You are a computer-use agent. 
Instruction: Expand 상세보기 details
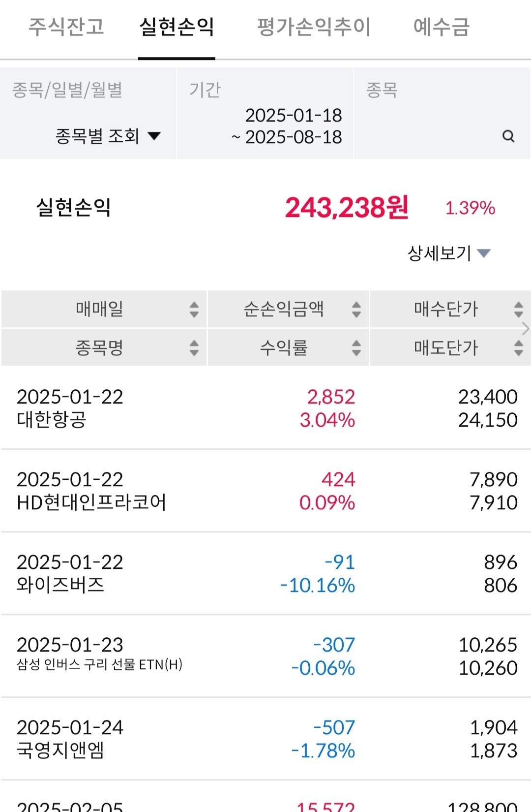click(449, 253)
